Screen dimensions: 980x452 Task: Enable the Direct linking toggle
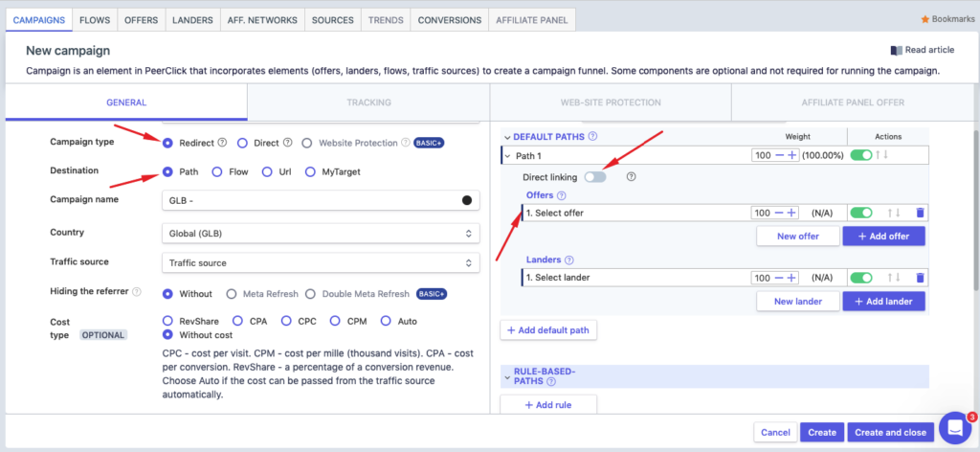coord(595,177)
